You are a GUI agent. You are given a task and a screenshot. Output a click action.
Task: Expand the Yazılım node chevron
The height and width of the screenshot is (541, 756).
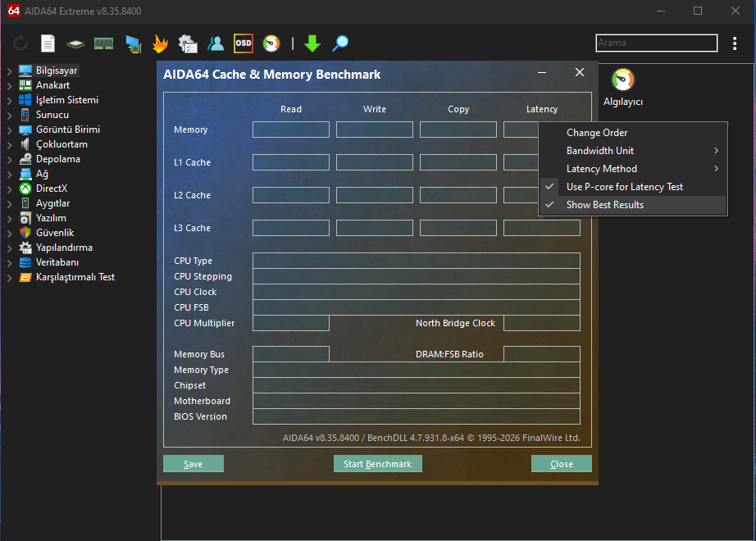coord(9,218)
